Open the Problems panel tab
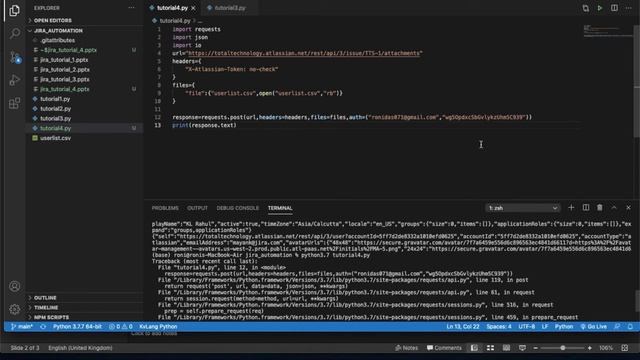640x360 pixels. point(165,208)
